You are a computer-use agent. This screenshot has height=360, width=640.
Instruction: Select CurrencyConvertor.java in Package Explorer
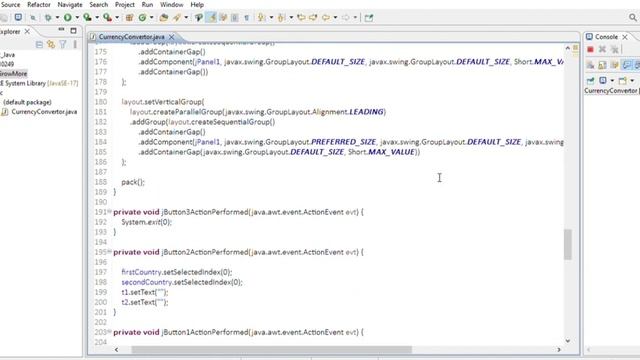pyautogui.click(x=44, y=112)
